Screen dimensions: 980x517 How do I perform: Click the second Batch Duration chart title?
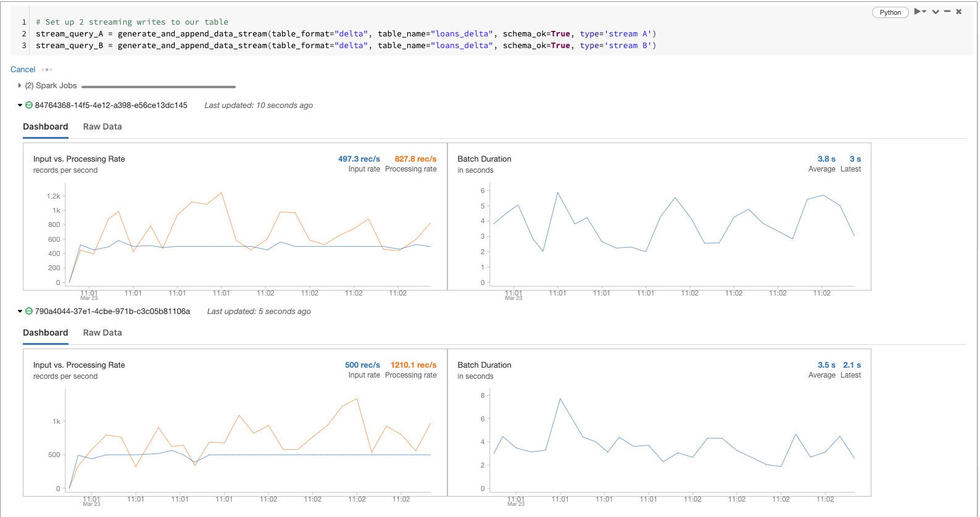tap(484, 365)
